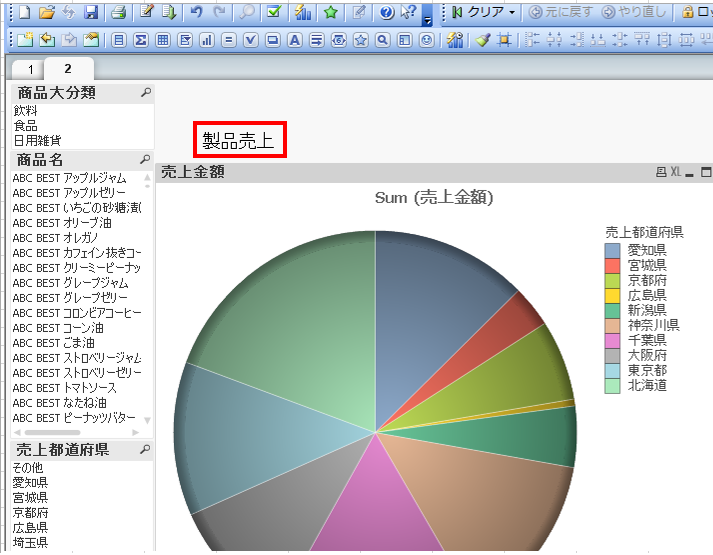
Task: Open Help with question mark icon
Action: point(387,12)
